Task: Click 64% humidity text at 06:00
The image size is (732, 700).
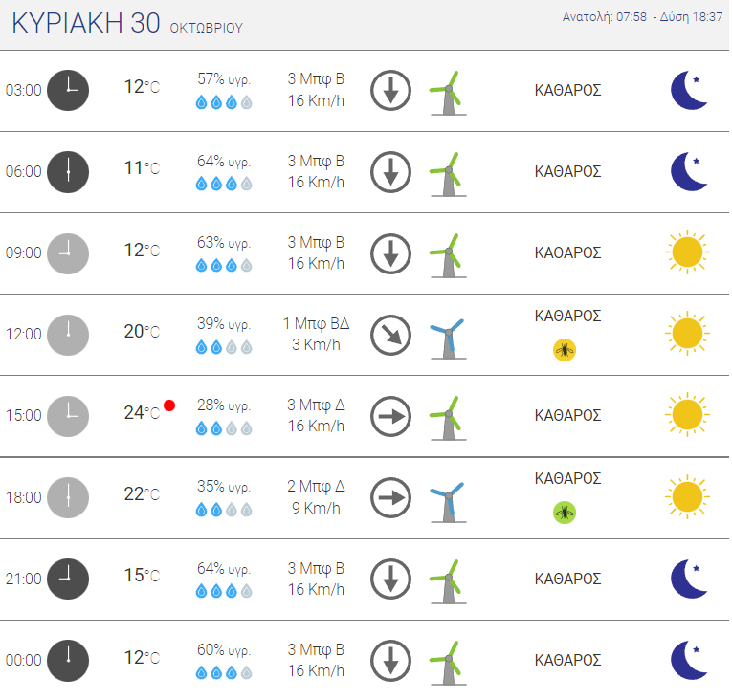Action: [223, 161]
